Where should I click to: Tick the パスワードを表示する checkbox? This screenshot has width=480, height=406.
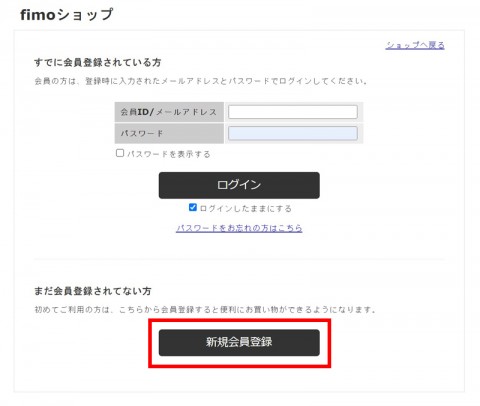pos(120,153)
